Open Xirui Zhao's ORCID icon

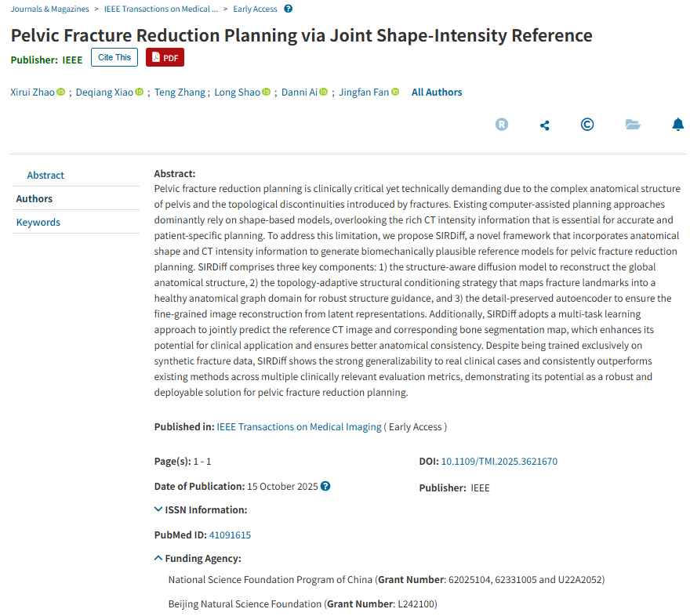click(61, 92)
